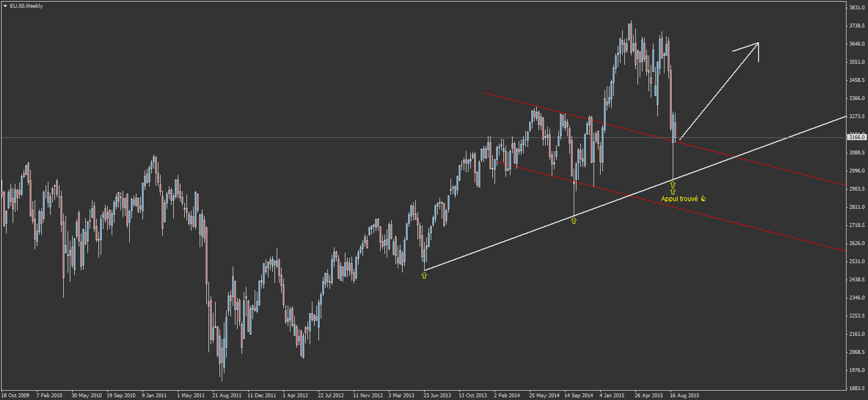This screenshot has height=400, width=868.
Task: Open the chart menu triangle beside EU.50
Action: point(5,6)
